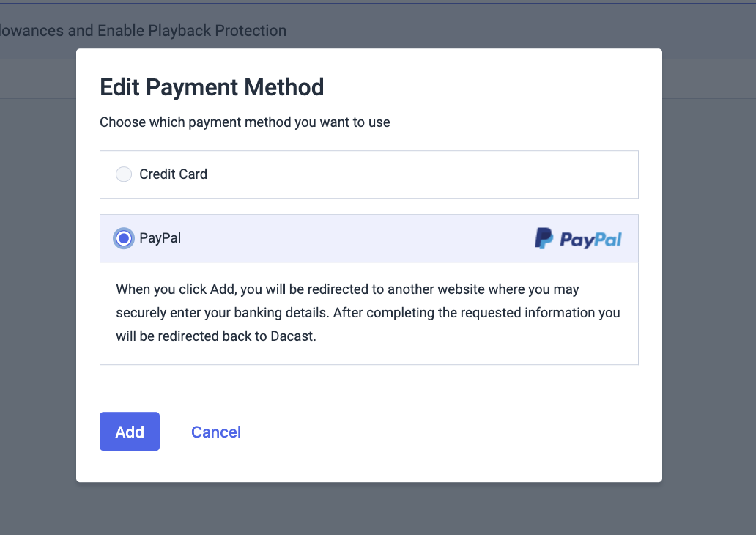The height and width of the screenshot is (535, 756).
Task: Dismiss the dialog with the Cancel link
Action: point(216,432)
